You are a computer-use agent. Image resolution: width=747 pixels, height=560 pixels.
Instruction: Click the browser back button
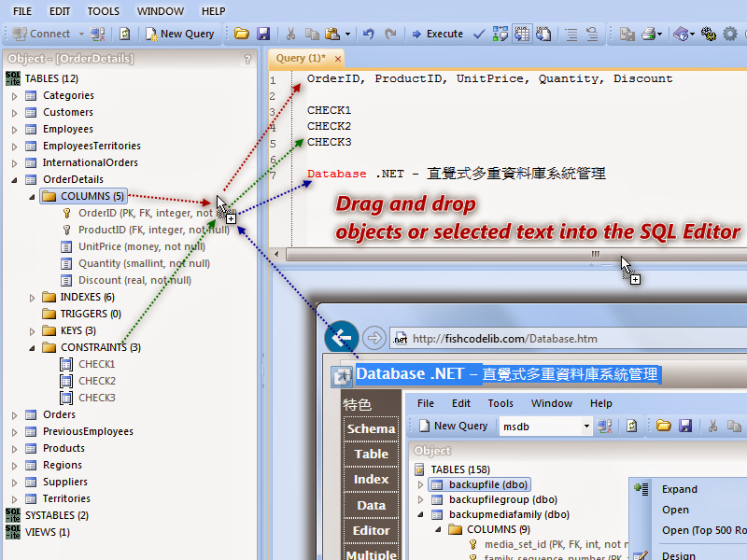pos(341,338)
